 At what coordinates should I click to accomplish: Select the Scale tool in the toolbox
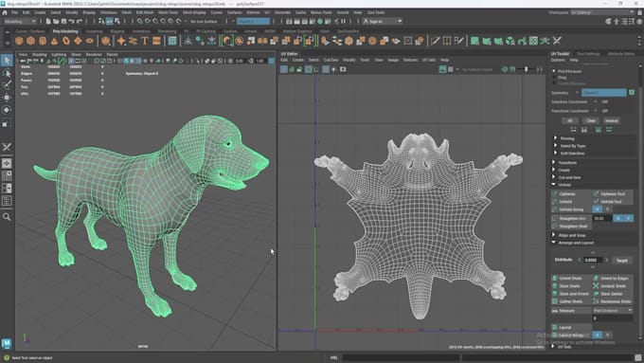[x=7, y=123]
